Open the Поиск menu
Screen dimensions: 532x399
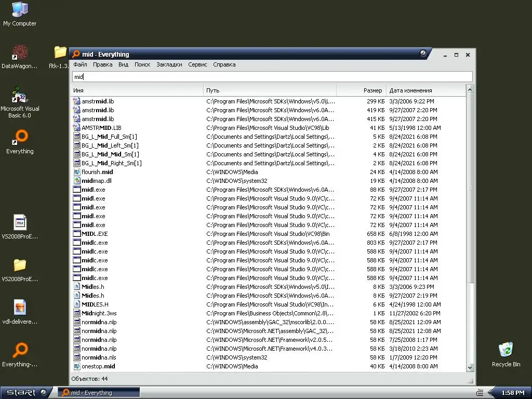click(x=142, y=64)
